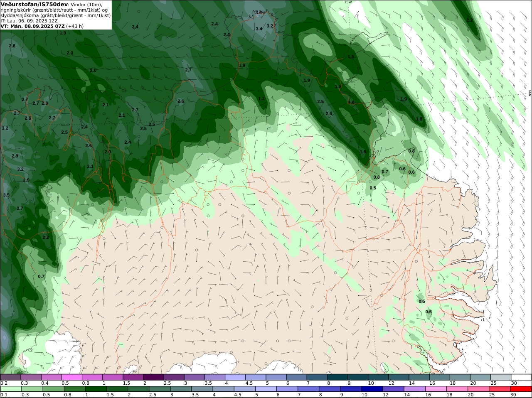Click the precipitation value '2.8' on the map
532x398 pixels.
pos(12,46)
